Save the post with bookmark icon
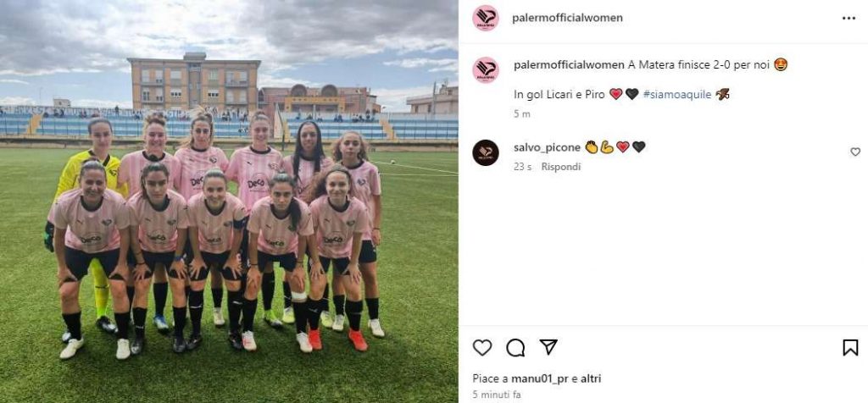The width and height of the screenshot is (868, 403). point(850,347)
